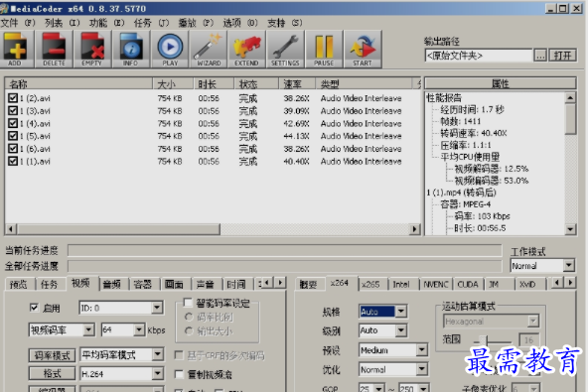Open the EXTEND puzzle icon
Screen dimensions: 588x392
(x=246, y=49)
